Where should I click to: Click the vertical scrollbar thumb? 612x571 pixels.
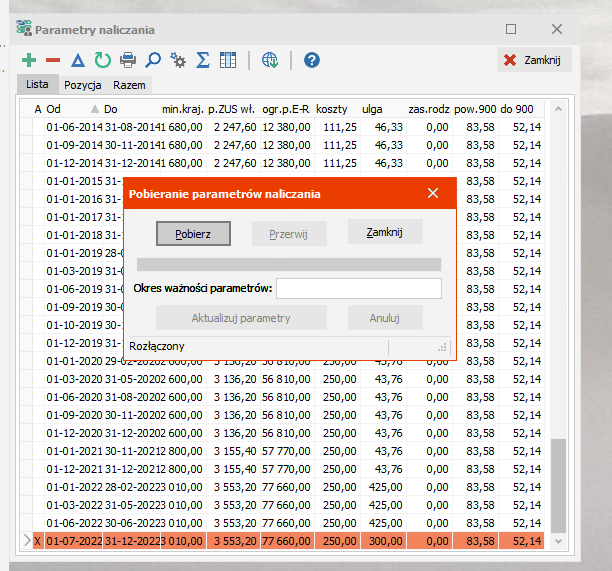click(x=559, y=486)
